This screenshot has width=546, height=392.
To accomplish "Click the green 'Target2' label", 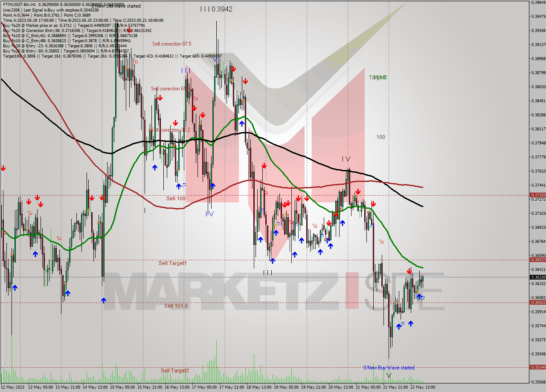I will (x=378, y=78).
